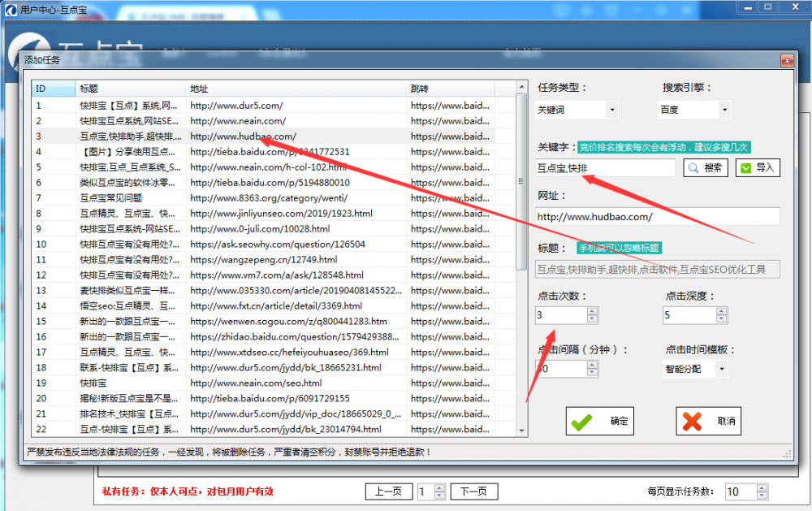Click the 网址 field with hudbao.com URL
This screenshot has height=511, width=812.
pos(657,217)
